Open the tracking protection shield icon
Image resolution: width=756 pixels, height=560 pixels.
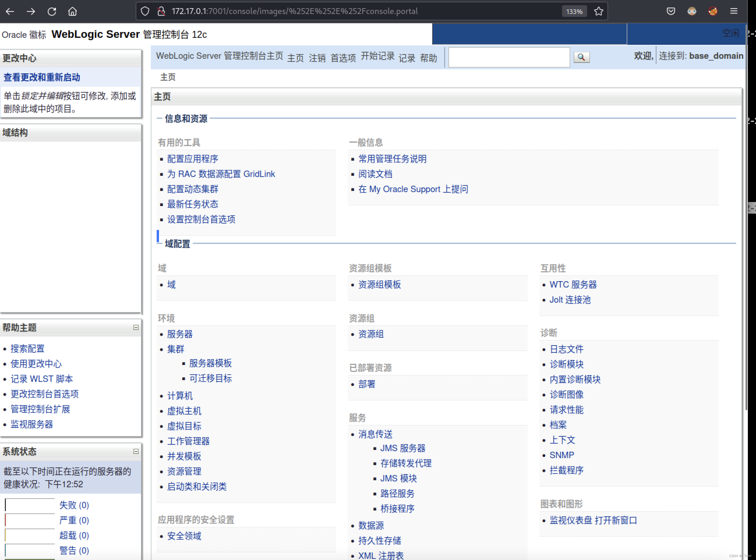tap(145, 11)
